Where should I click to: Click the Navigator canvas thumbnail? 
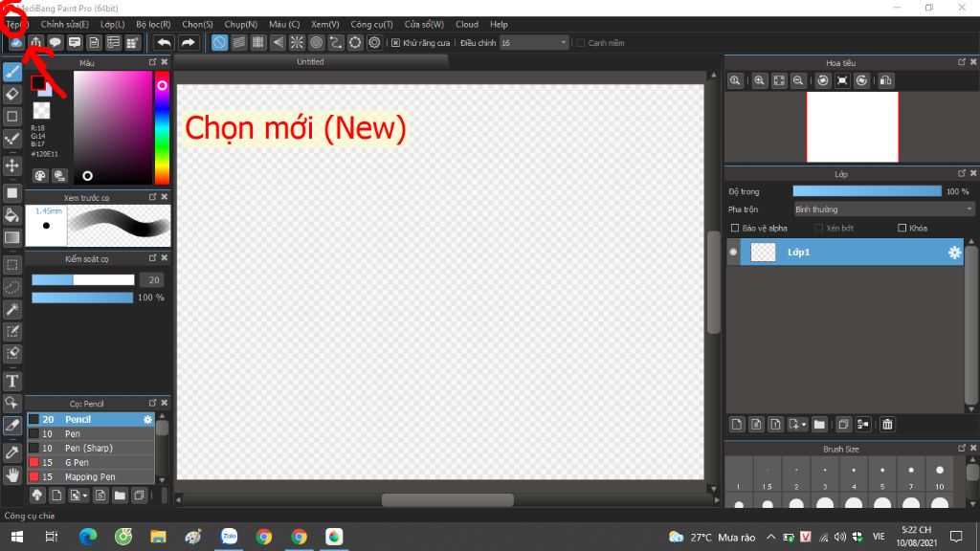click(x=853, y=127)
